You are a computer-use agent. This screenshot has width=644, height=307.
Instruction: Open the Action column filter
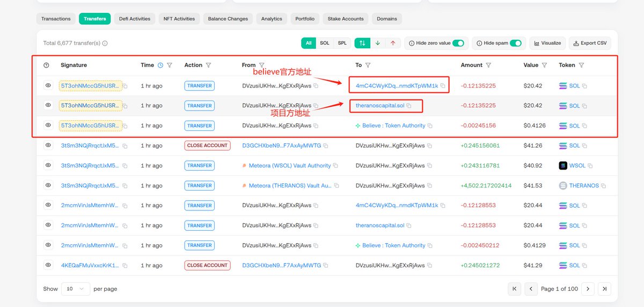coord(208,65)
